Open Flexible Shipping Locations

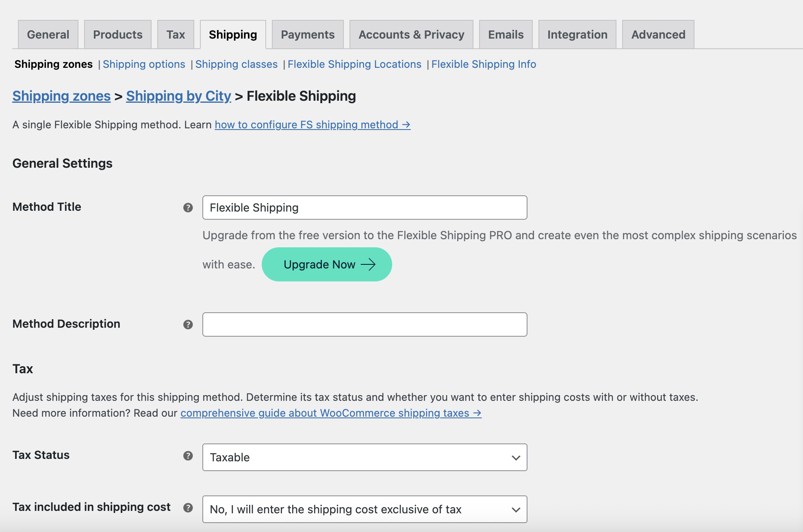pyautogui.click(x=354, y=64)
